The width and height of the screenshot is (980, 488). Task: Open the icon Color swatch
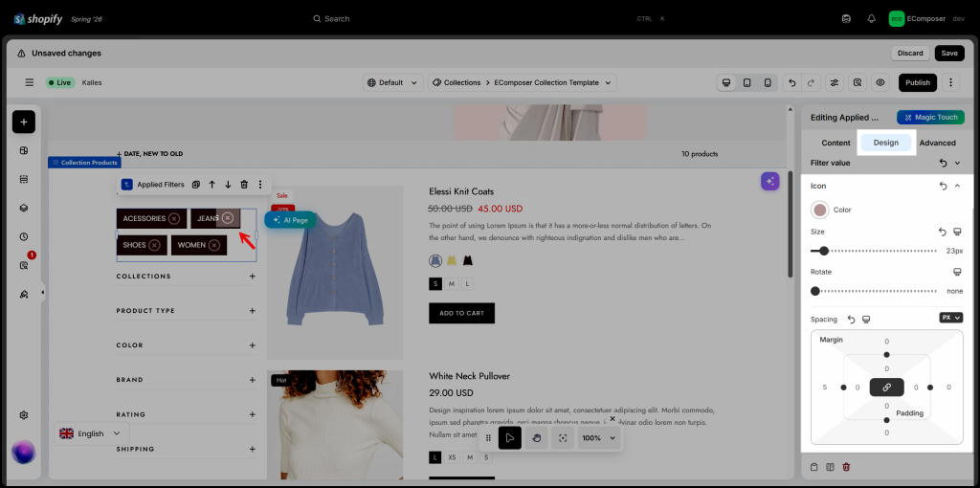(x=819, y=210)
